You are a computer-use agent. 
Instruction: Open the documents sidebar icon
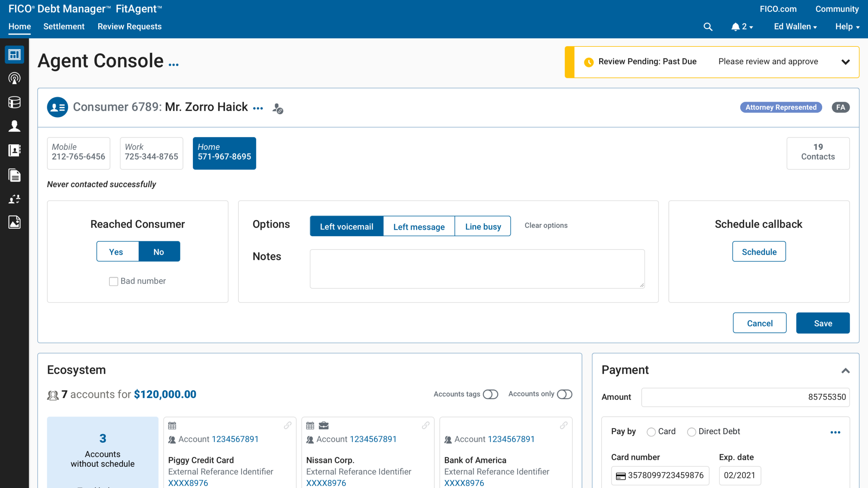pyautogui.click(x=14, y=175)
